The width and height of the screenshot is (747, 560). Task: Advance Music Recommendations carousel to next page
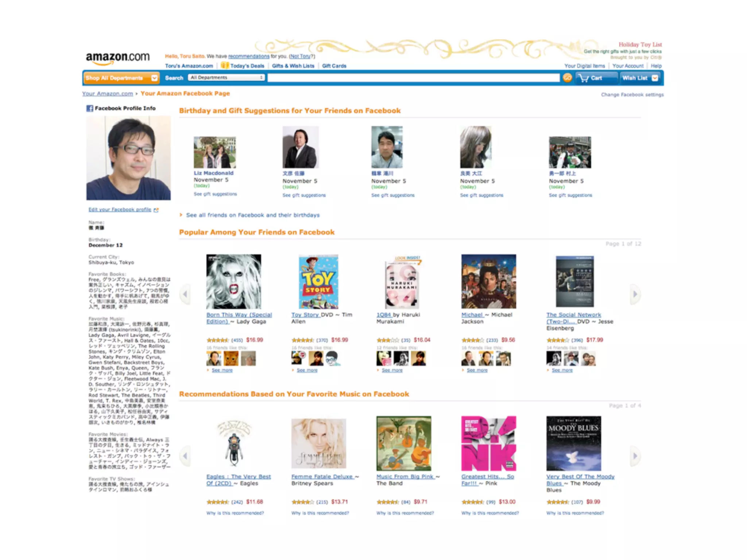pos(635,456)
